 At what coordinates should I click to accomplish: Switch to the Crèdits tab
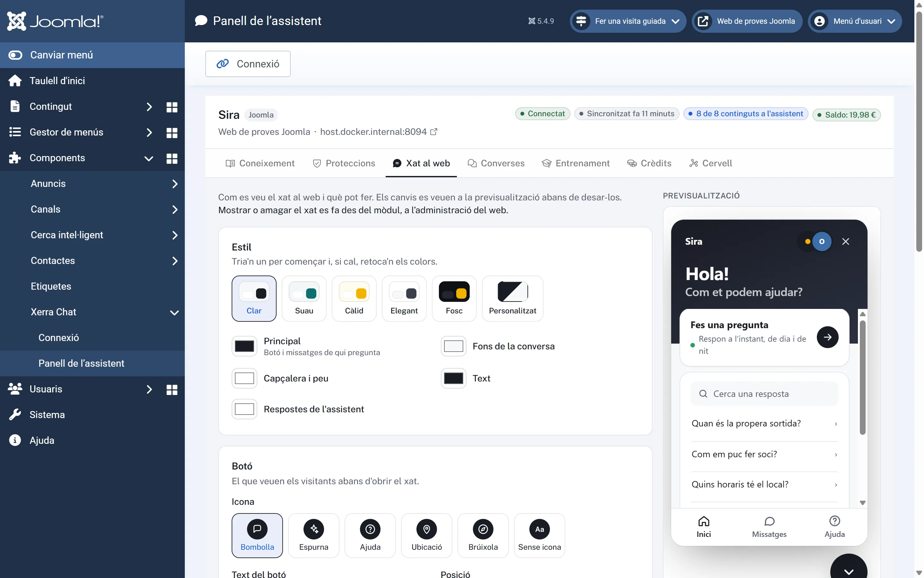pyautogui.click(x=649, y=163)
